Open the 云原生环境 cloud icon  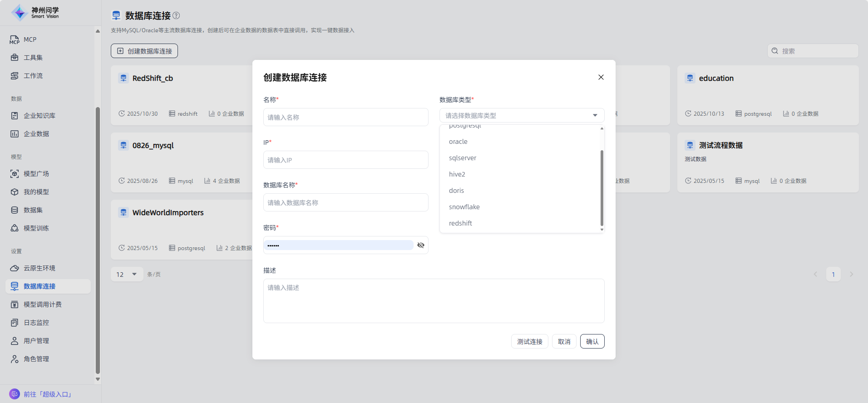click(x=15, y=268)
